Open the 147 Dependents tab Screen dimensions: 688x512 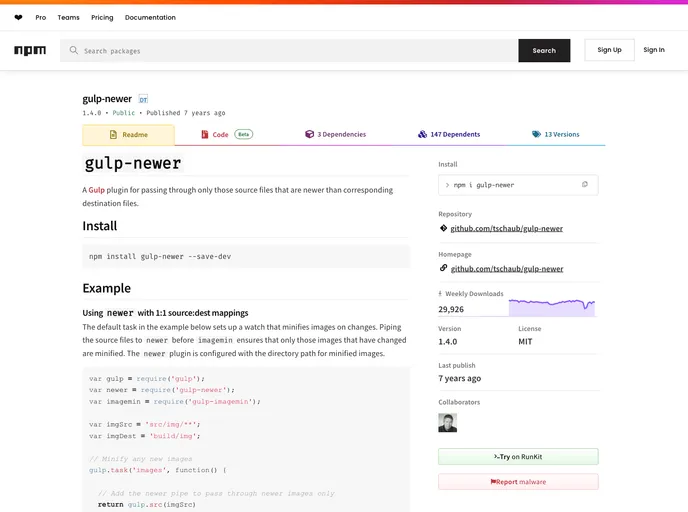tap(449, 134)
